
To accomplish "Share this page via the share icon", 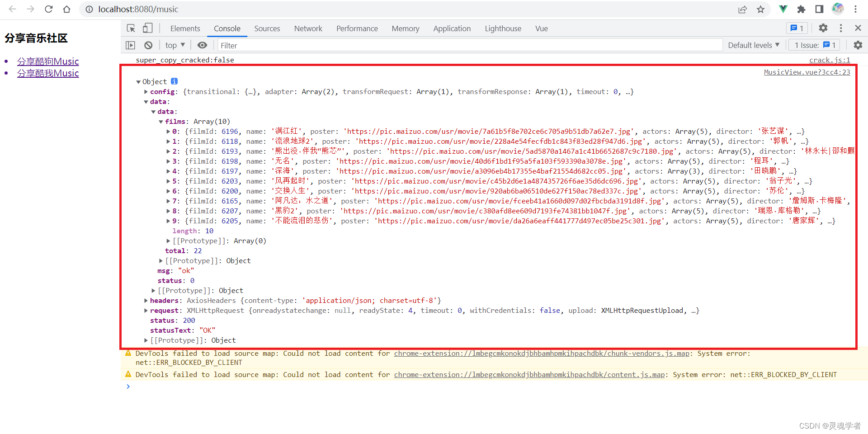I will pos(742,9).
